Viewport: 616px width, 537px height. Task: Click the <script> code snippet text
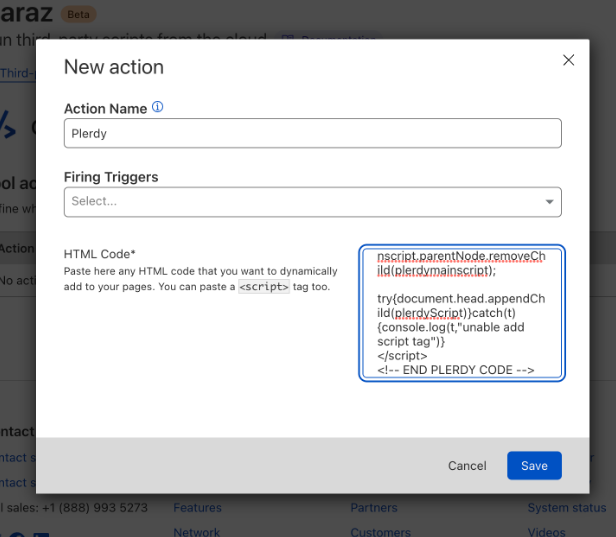pyautogui.click(x=264, y=286)
